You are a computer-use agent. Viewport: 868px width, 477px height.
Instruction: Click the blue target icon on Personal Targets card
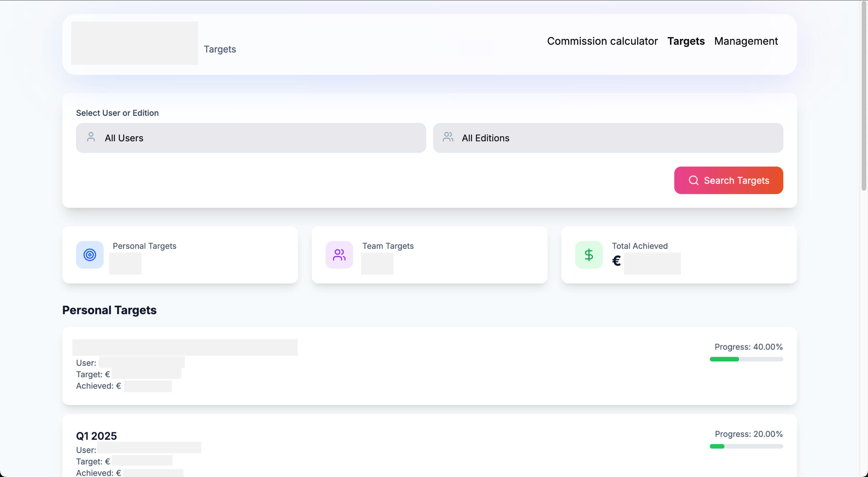(90, 255)
